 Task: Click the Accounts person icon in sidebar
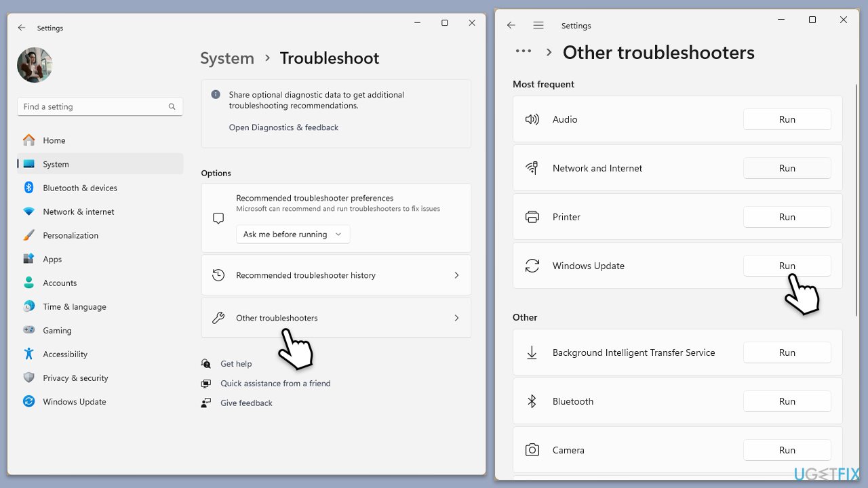pos(28,283)
